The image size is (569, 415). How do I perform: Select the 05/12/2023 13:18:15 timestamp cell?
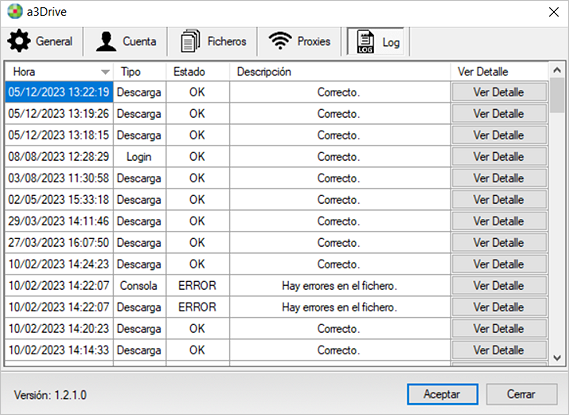59,135
